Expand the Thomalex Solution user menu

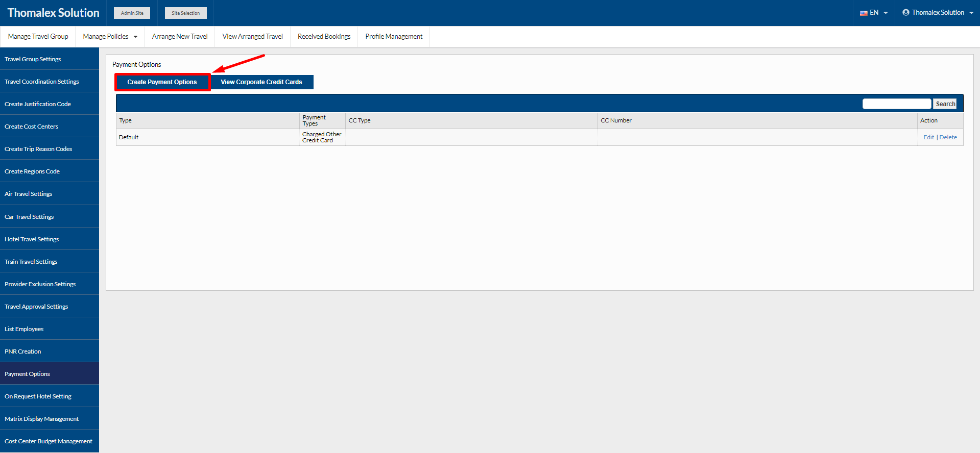point(938,13)
